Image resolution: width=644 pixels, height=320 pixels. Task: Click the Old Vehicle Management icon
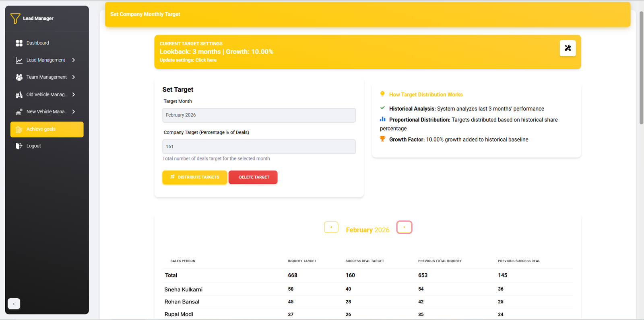pyautogui.click(x=19, y=95)
